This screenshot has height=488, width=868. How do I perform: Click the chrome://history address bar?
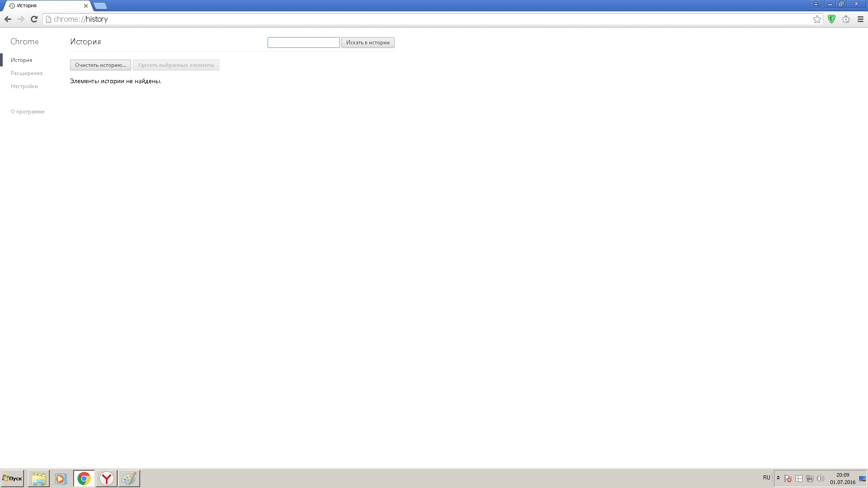[407, 19]
